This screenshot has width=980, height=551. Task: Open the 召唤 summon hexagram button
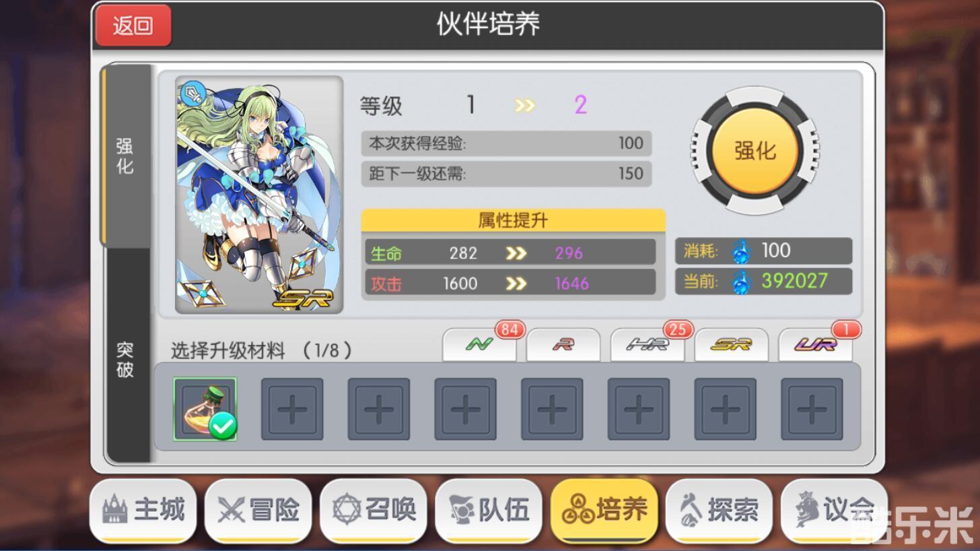point(373,510)
